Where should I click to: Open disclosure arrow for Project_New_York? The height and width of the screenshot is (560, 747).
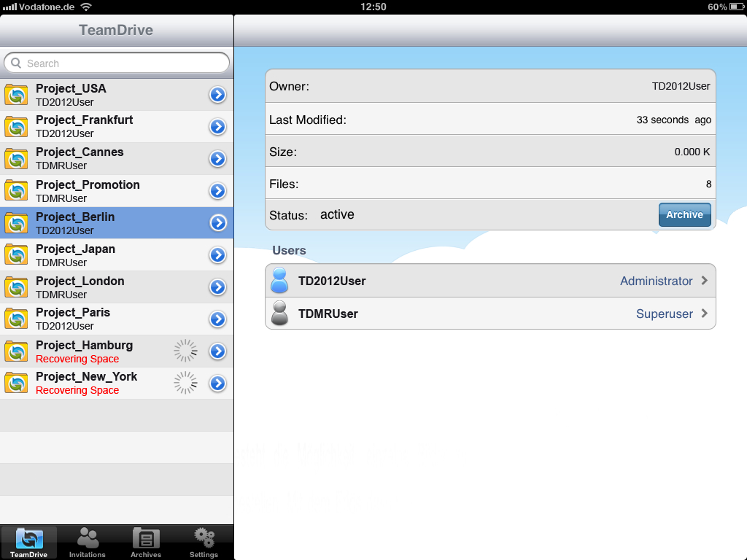click(217, 384)
